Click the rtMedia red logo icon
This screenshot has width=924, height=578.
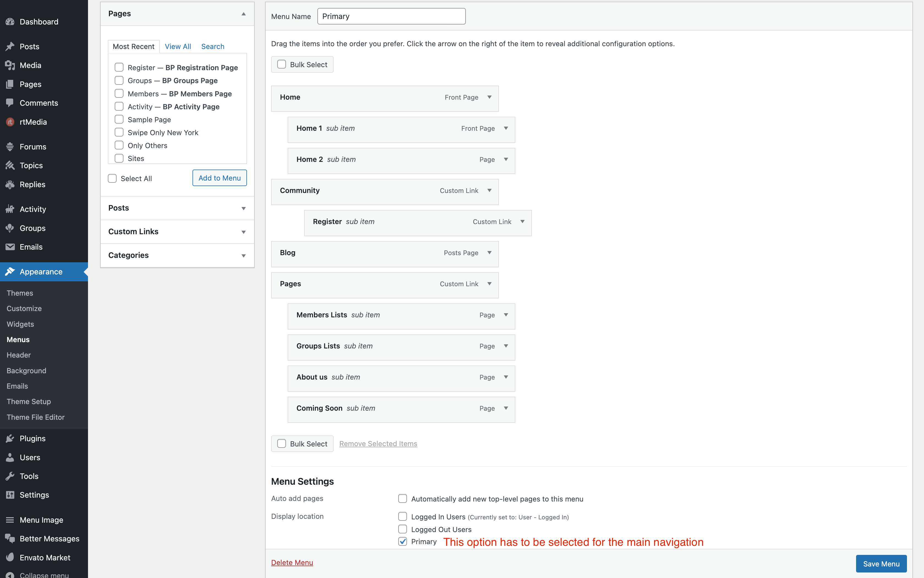coord(10,122)
